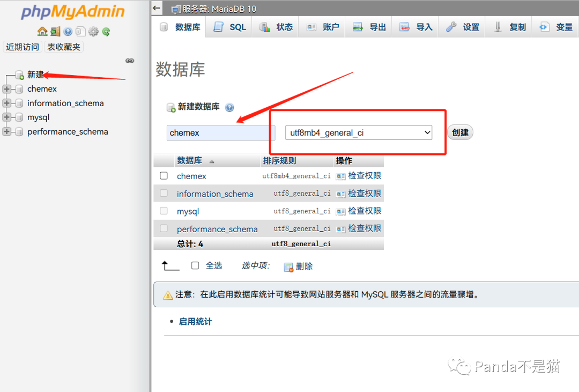Open the 导入 tab

point(416,27)
